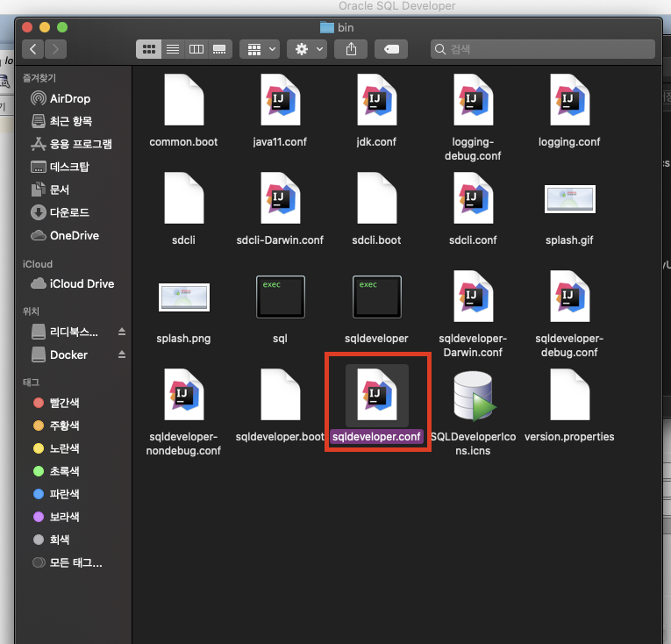Image resolution: width=671 pixels, height=644 pixels.
Task: Select the sdcli file icon
Action: (184, 198)
